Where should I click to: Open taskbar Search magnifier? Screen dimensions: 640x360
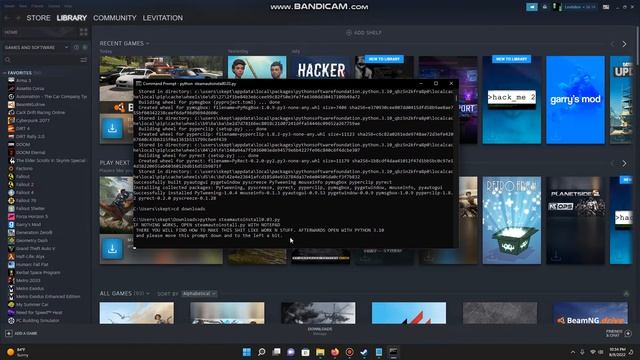click(x=262, y=352)
